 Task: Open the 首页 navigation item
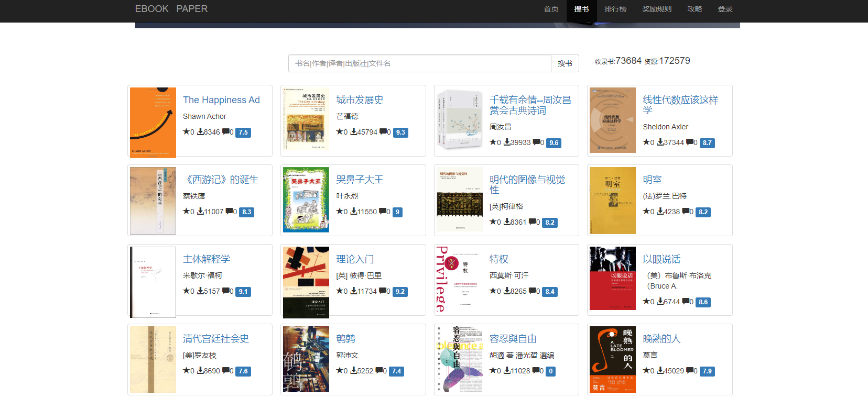tap(551, 9)
